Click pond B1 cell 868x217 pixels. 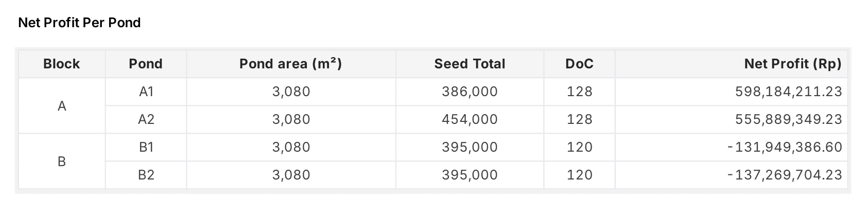click(146, 148)
